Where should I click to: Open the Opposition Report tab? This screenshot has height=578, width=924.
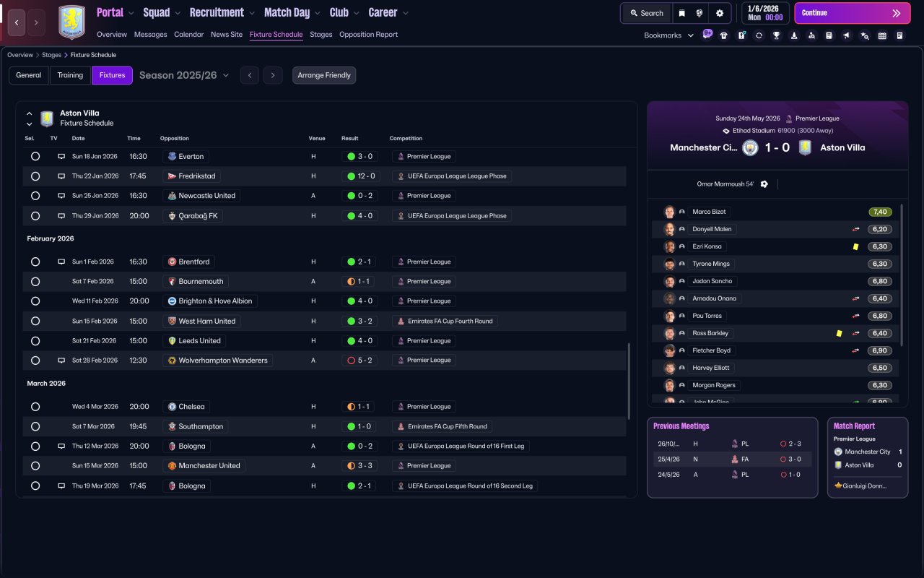click(x=368, y=35)
